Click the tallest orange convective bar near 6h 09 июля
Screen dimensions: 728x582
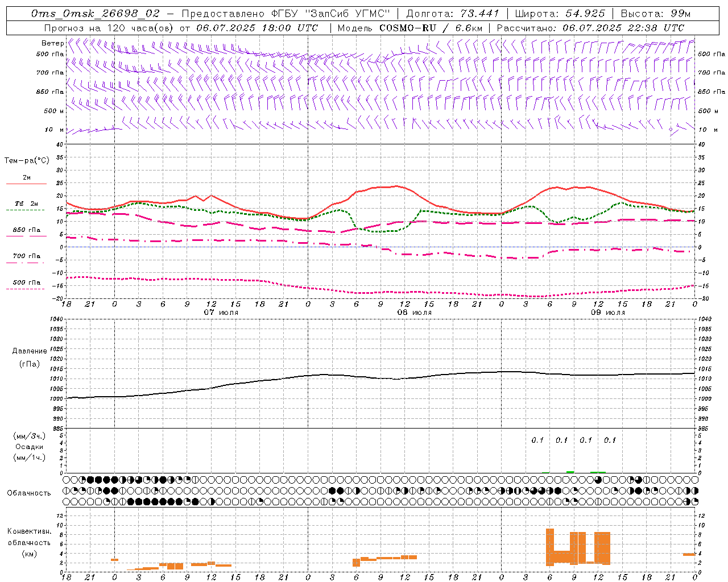(550, 547)
